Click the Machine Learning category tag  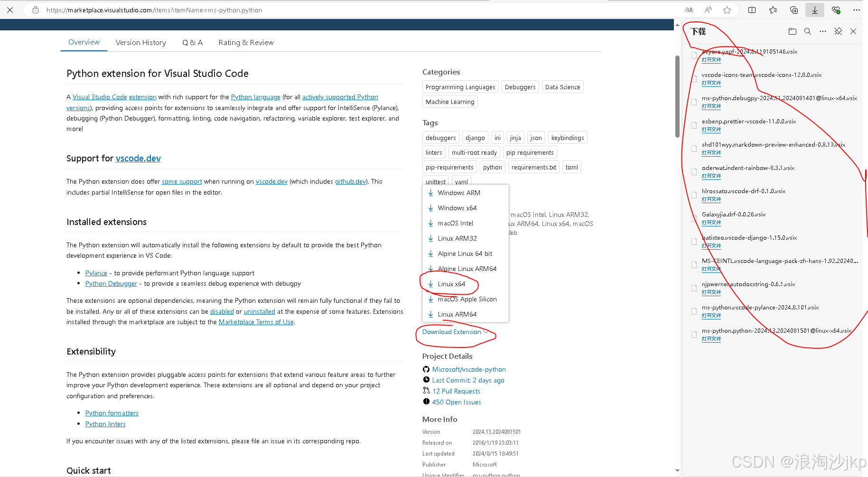point(450,102)
